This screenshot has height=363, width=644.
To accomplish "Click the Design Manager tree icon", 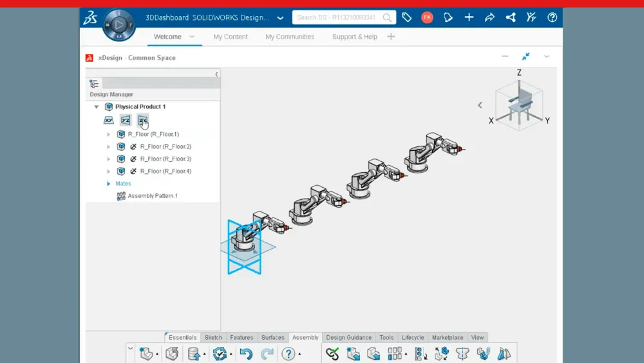I will [94, 84].
